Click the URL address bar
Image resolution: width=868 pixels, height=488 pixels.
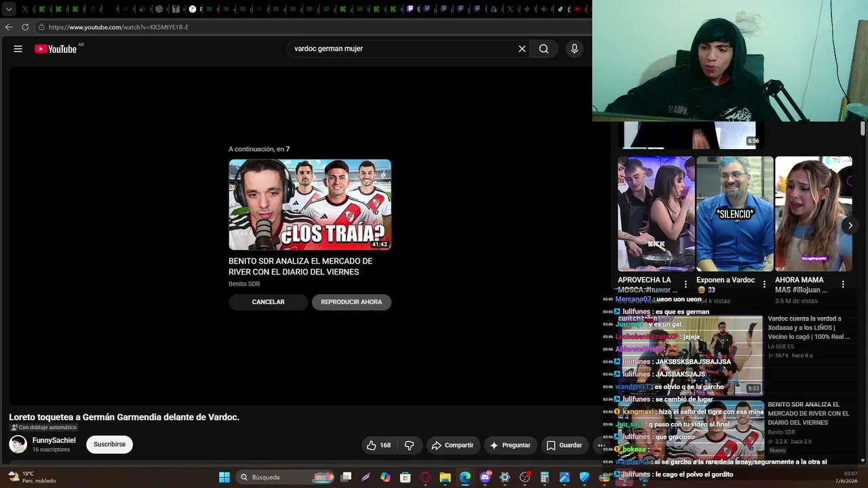click(312, 27)
